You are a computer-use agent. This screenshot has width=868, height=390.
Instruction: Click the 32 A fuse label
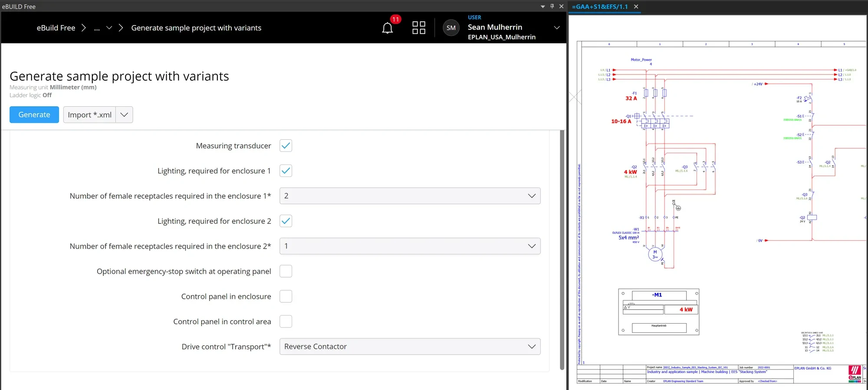coord(631,98)
